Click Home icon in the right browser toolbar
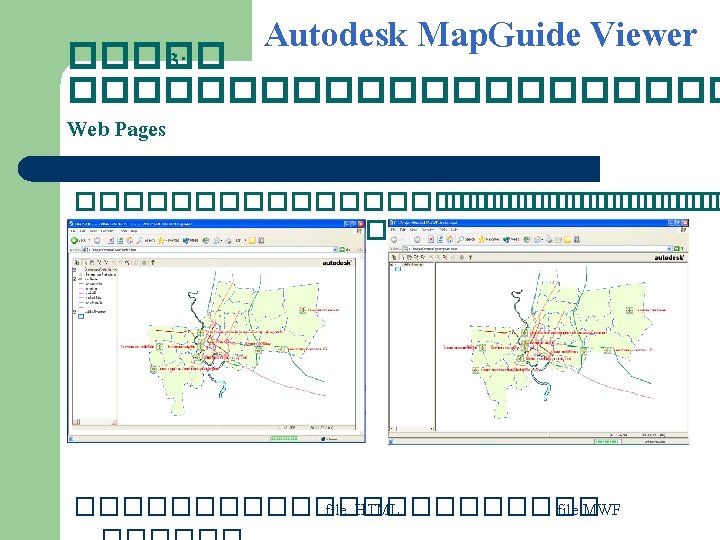720x540 pixels. click(x=450, y=239)
